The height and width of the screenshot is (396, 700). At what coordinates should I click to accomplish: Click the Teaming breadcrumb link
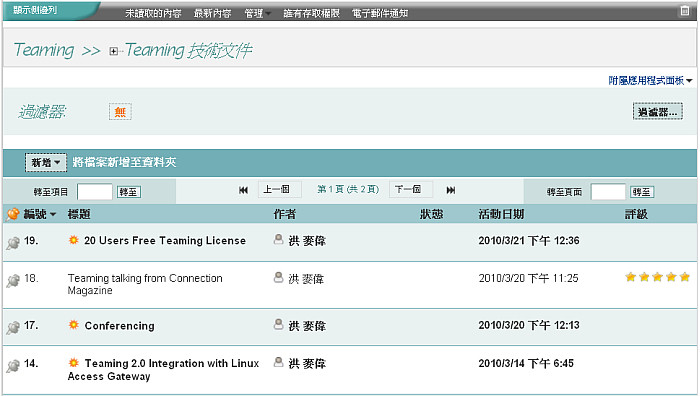click(44, 50)
